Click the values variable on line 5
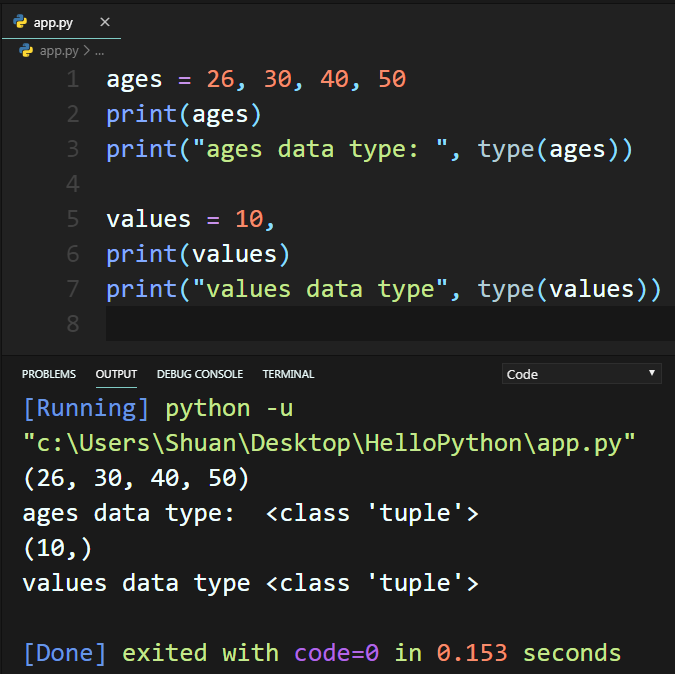 (149, 219)
